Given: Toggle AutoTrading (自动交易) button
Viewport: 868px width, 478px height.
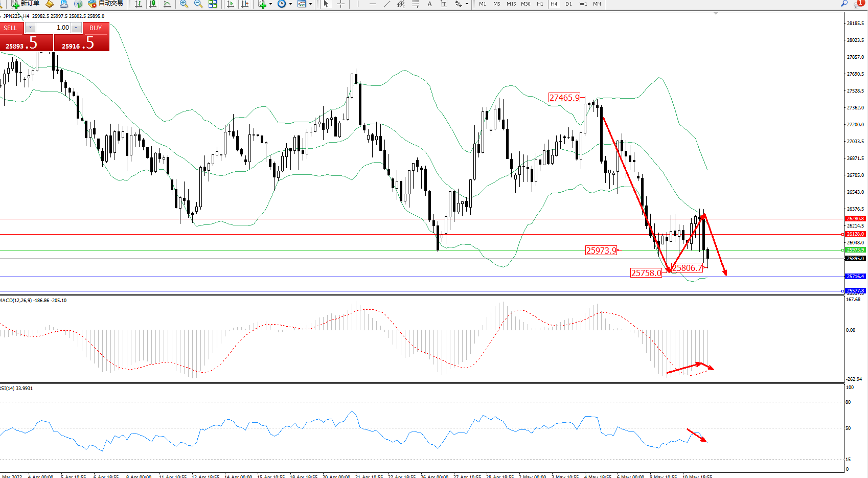Looking at the screenshot, I should point(105,4).
